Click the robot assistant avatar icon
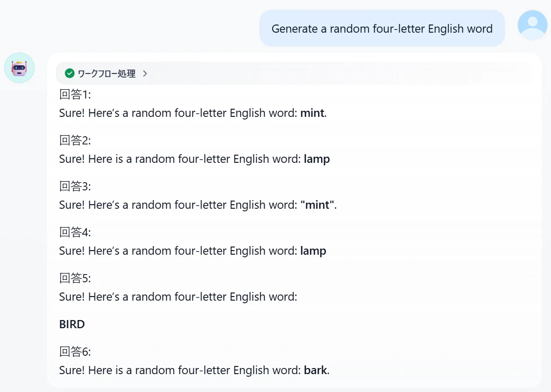Image resolution: width=551 pixels, height=392 pixels. point(19,68)
